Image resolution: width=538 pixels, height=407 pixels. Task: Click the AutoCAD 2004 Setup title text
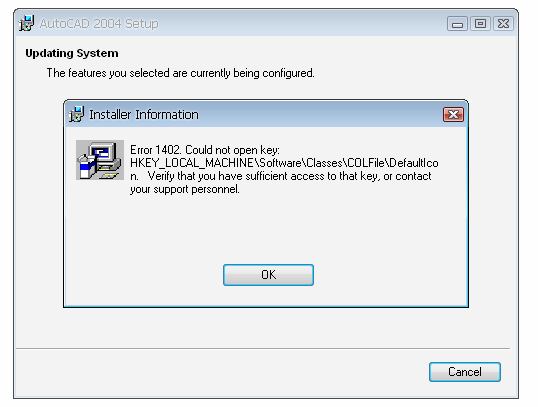(x=99, y=24)
